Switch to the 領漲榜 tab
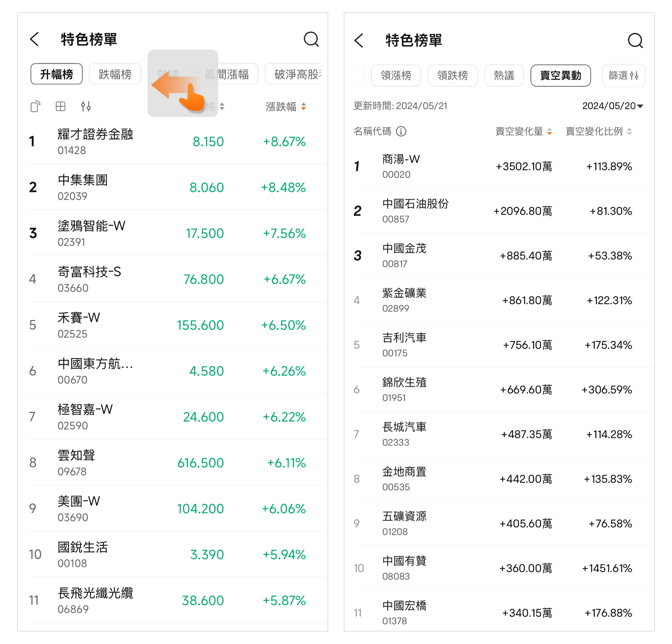The width and height of the screenshot is (672, 644). pyautogui.click(x=396, y=75)
